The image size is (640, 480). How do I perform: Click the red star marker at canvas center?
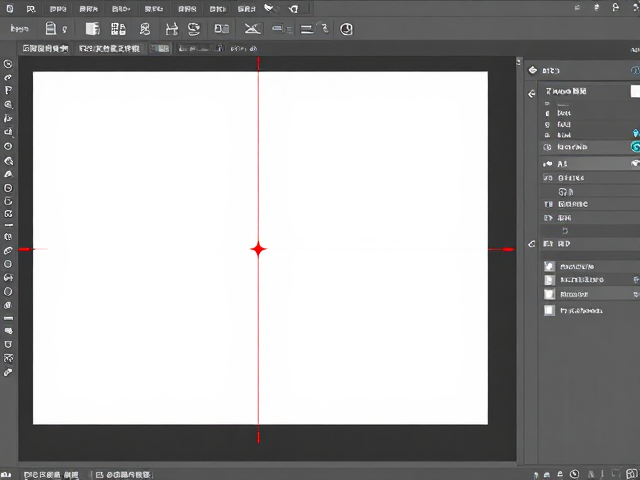pos(258,249)
